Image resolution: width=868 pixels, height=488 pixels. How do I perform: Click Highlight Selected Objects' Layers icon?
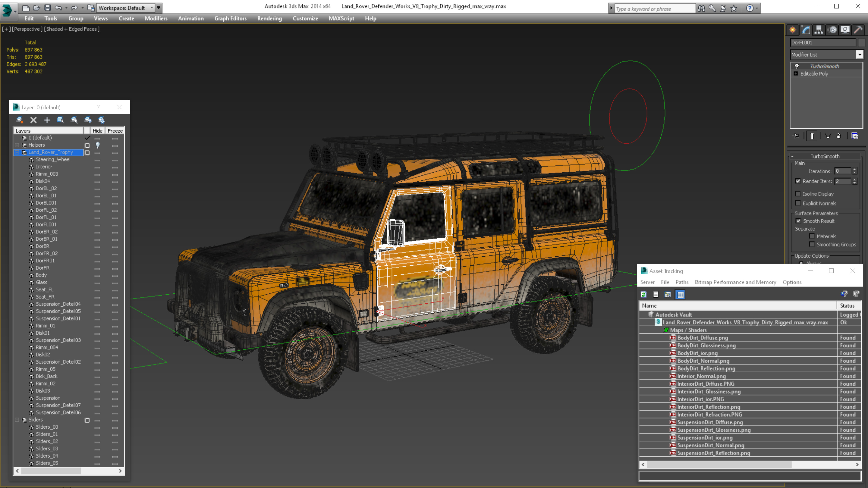[x=74, y=120]
